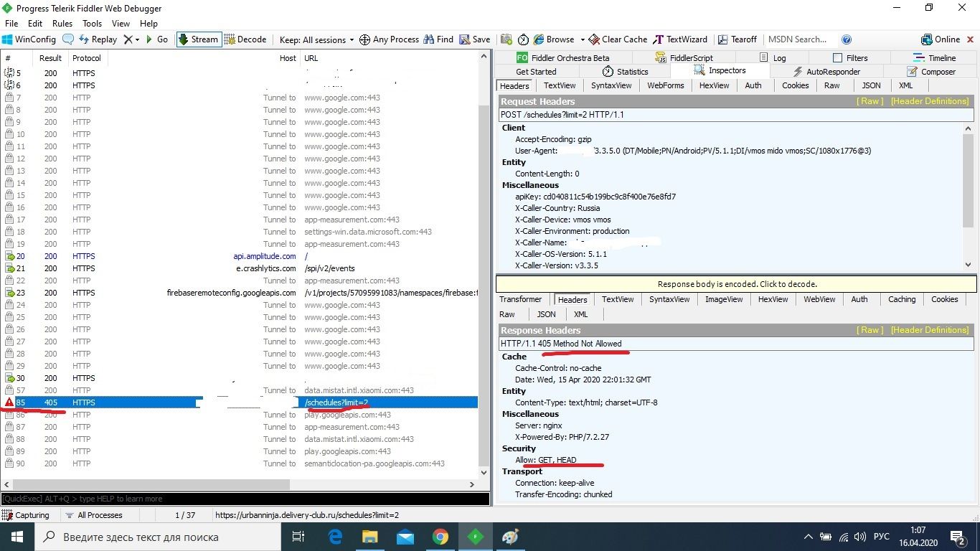Viewport: 980px width, 551px height.
Task: Open the comment bubble icon in toolbar
Action: 68,39
